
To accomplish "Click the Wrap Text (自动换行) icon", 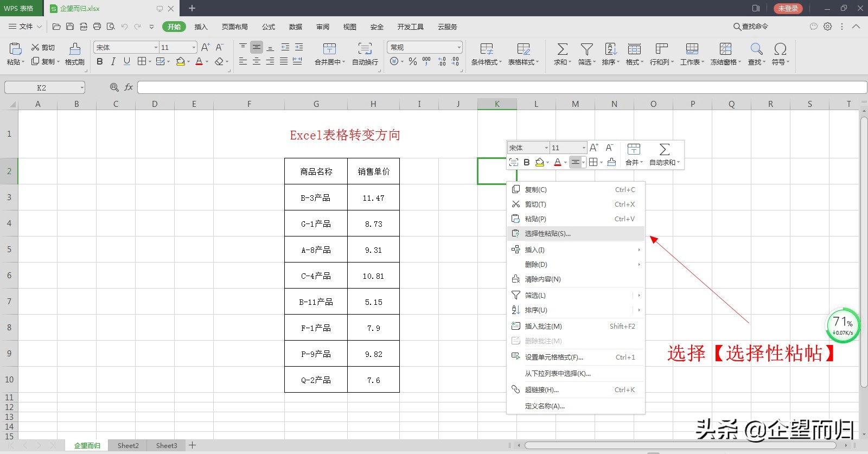I will coord(365,49).
